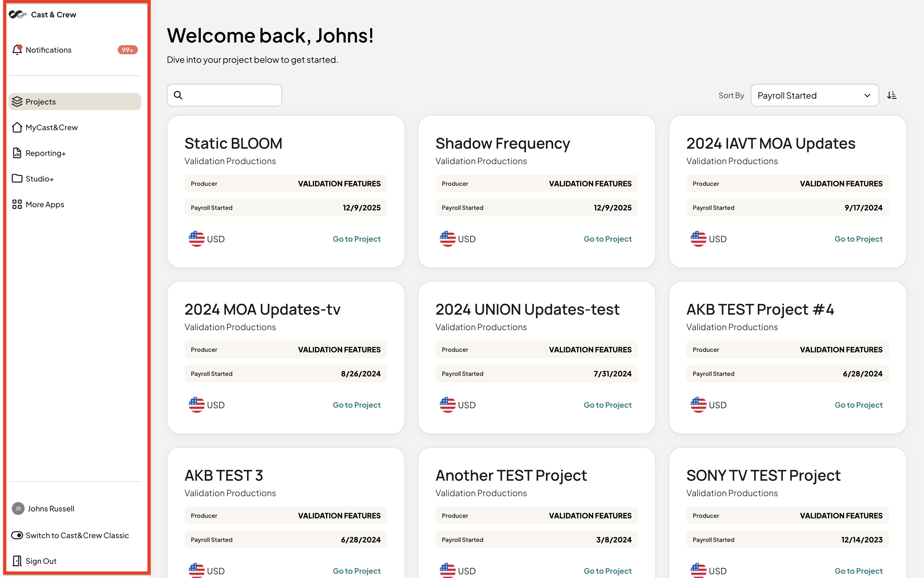Click the USD flag on 2024 IAVT MOA Updates

[x=698, y=239]
